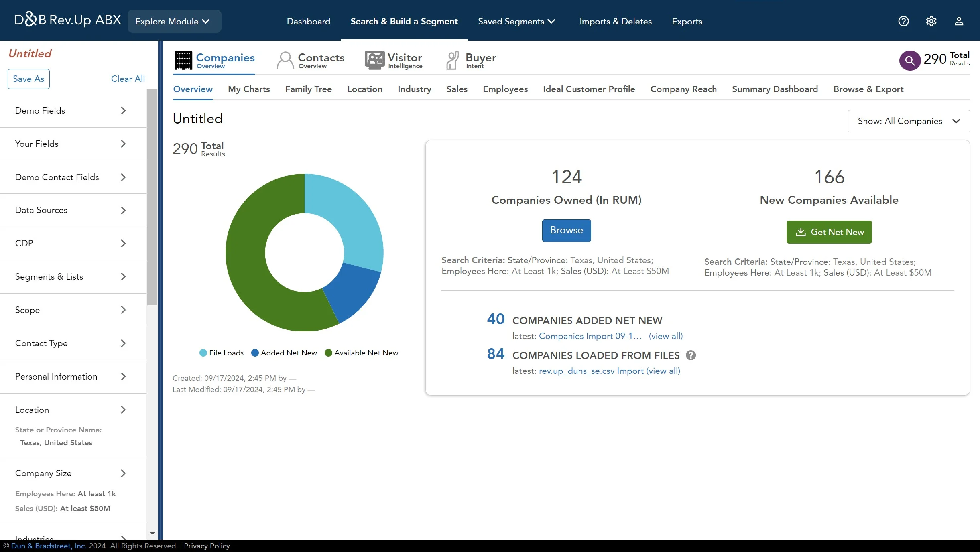
Task: Open the Show: All Companies dropdown
Action: click(909, 121)
